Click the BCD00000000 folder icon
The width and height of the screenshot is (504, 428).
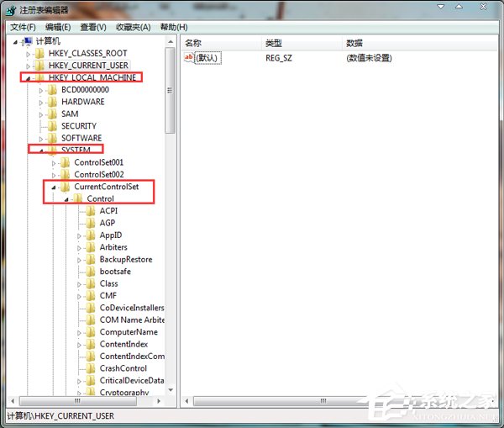(52, 89)
